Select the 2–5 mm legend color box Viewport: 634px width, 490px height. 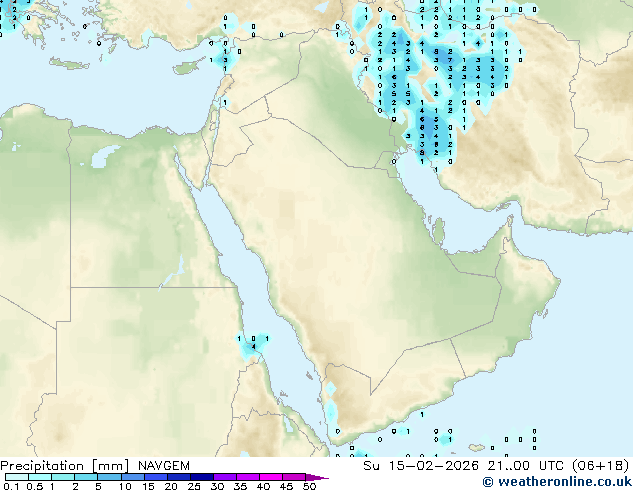point(86,477)
